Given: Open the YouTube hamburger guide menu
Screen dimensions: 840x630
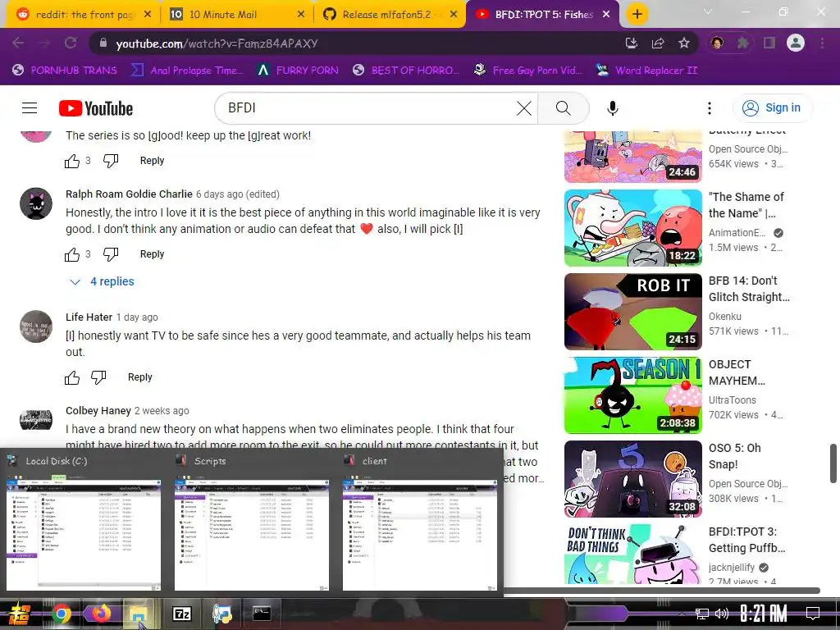Looking at the screenshot, I should (30, 108).
